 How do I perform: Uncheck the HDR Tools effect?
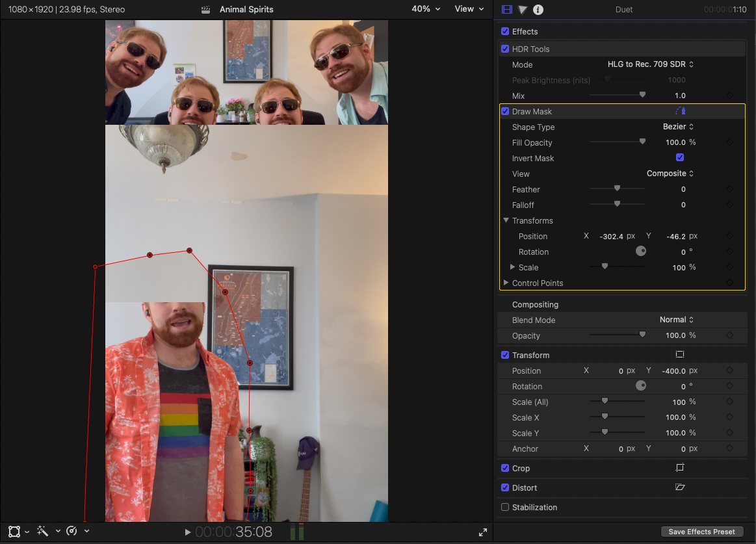[x=505, y=49]
